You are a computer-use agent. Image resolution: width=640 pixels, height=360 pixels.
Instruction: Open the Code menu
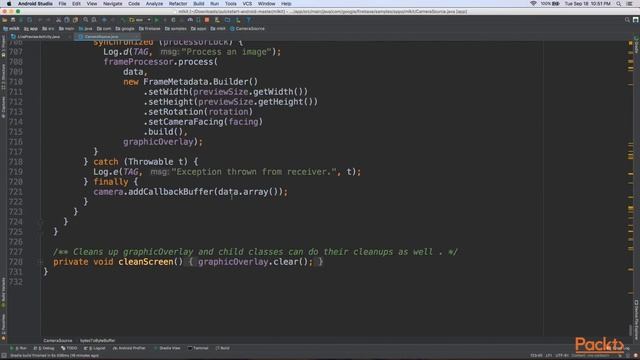(x=134, y=4)
